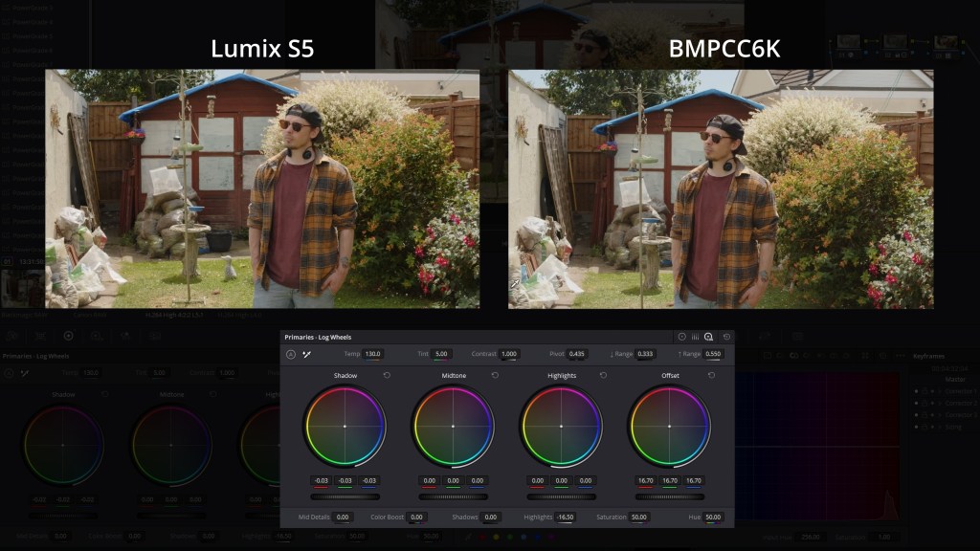Image resolution: width=980 pixels, height=551 pixels.
Task: Click the Contrast value field
Action: pyautogui.click(x=508, y=354)
